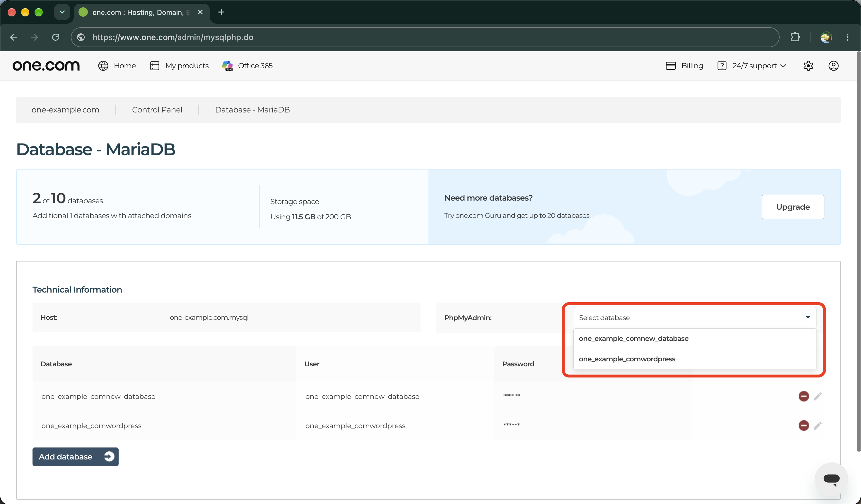This screenshot has height=504, width=861.
Task: Expand the tab search chevron
Action: coord(62,12)
